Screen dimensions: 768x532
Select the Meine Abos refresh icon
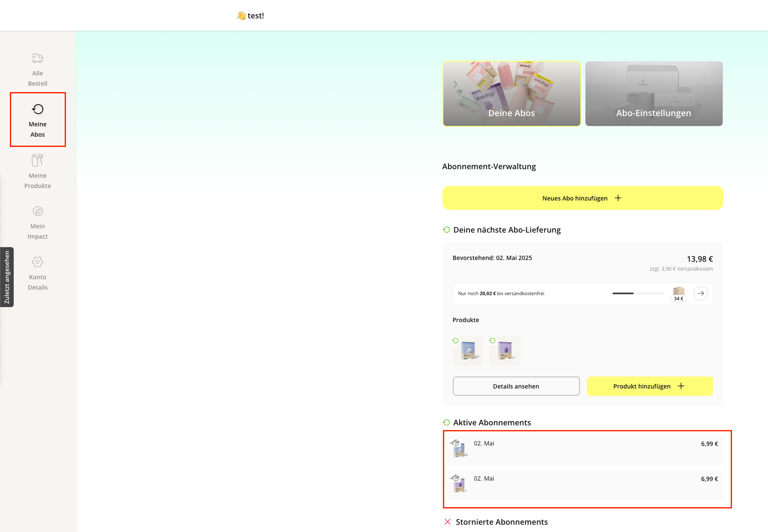coord(38,109)
